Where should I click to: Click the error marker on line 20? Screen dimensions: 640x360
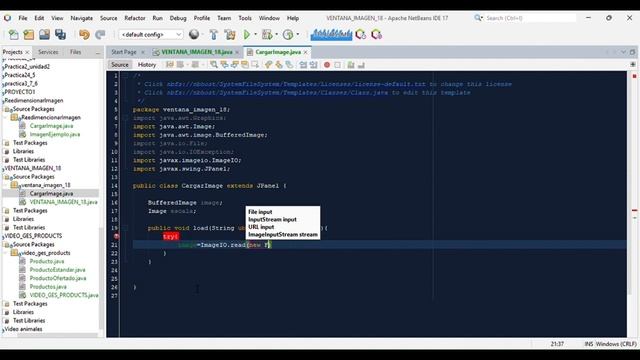[x=116, y=236]
